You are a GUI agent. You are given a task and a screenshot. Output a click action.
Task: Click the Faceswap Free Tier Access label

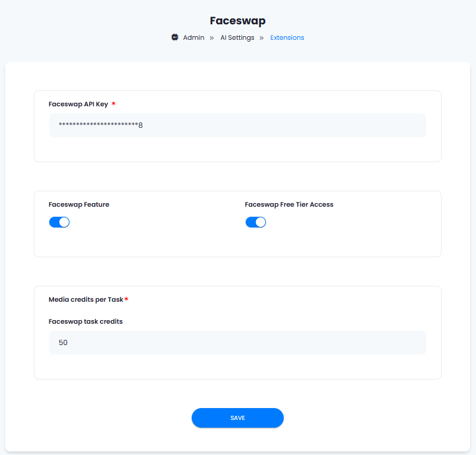tap(289, 204)
